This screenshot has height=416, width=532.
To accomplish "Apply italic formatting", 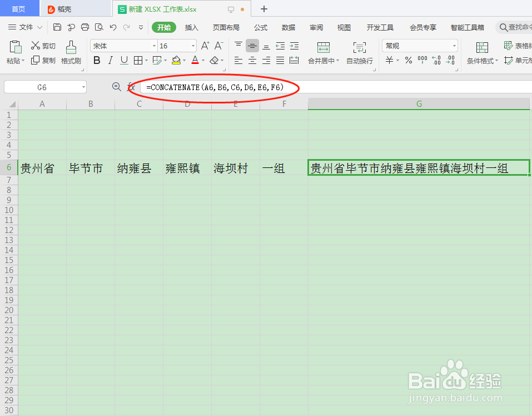I will (110, 60).
